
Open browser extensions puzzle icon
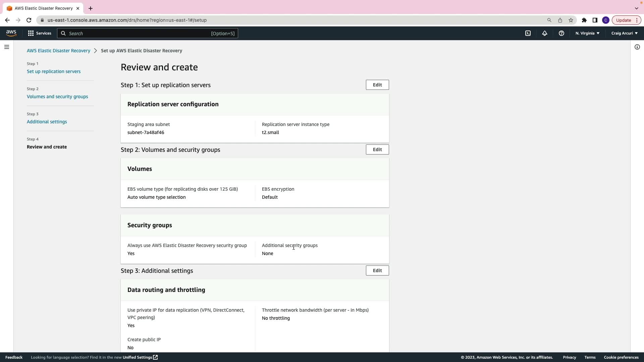584,20
